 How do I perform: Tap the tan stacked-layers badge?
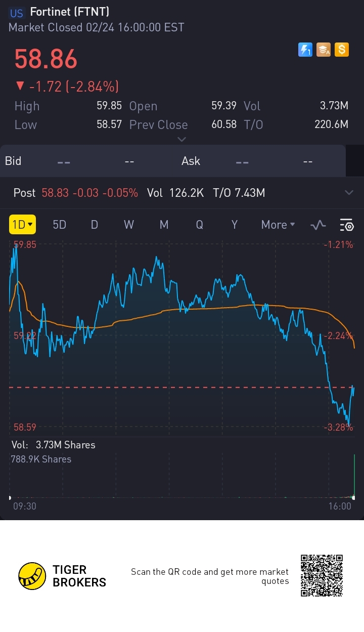point(324,50)
